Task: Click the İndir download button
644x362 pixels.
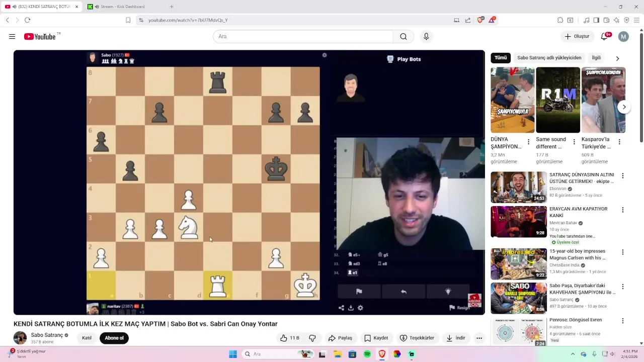Action: [x=456, y=338]
